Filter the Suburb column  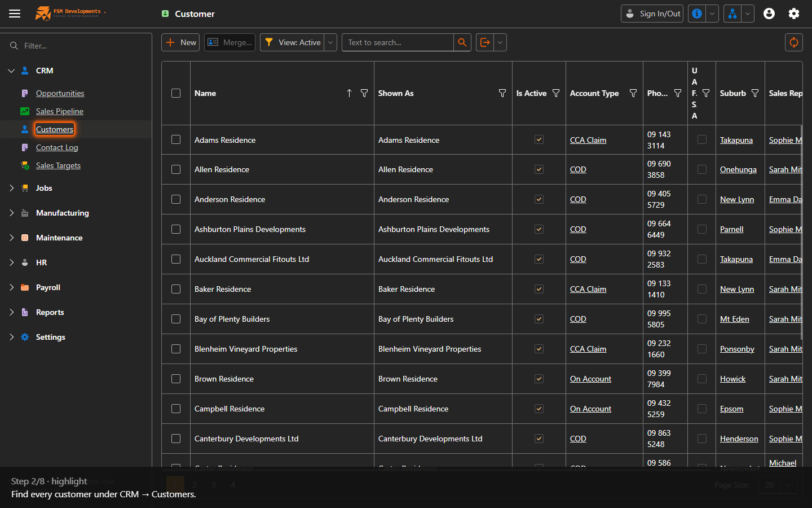[x=755, y=93]
